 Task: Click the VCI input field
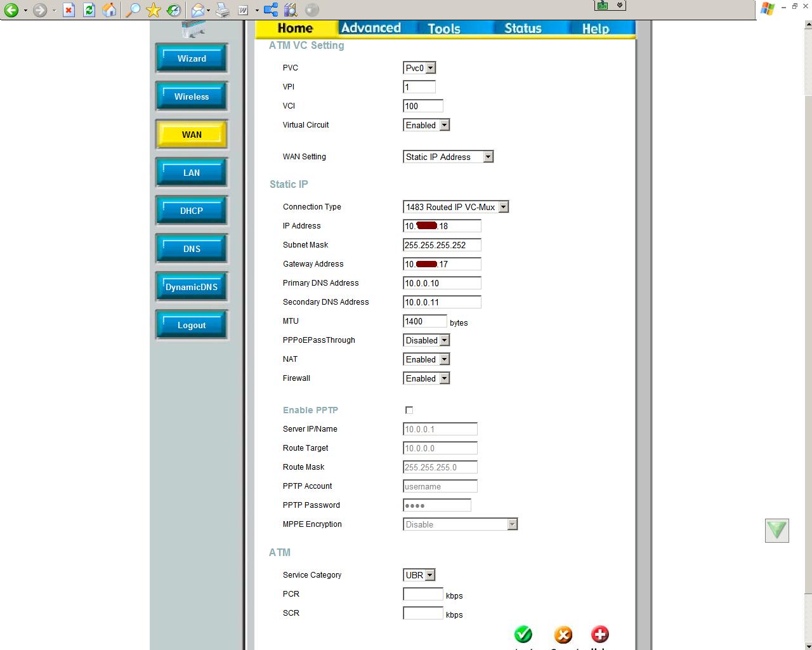coord(423,106)
